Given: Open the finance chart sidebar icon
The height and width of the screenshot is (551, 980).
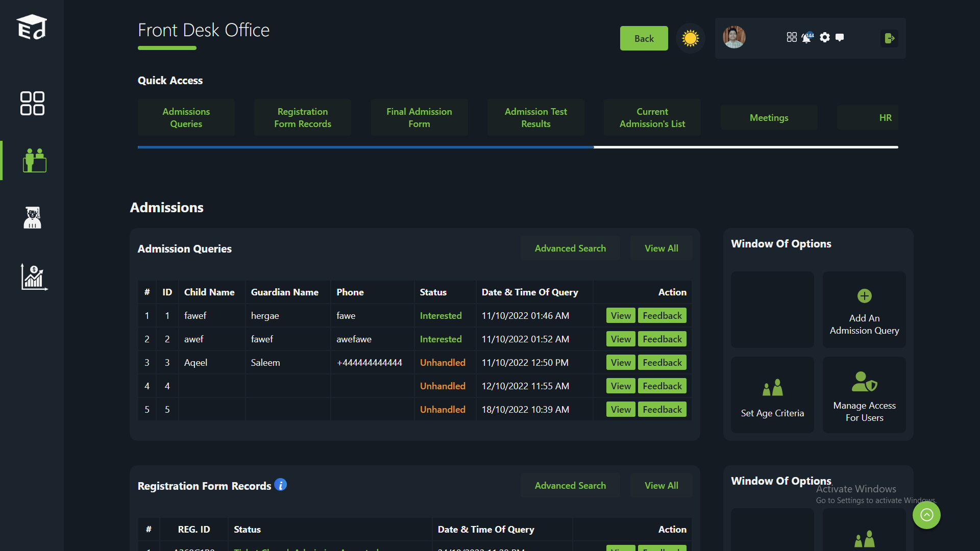Looking at the screenshot, I should tap(34, 277).
